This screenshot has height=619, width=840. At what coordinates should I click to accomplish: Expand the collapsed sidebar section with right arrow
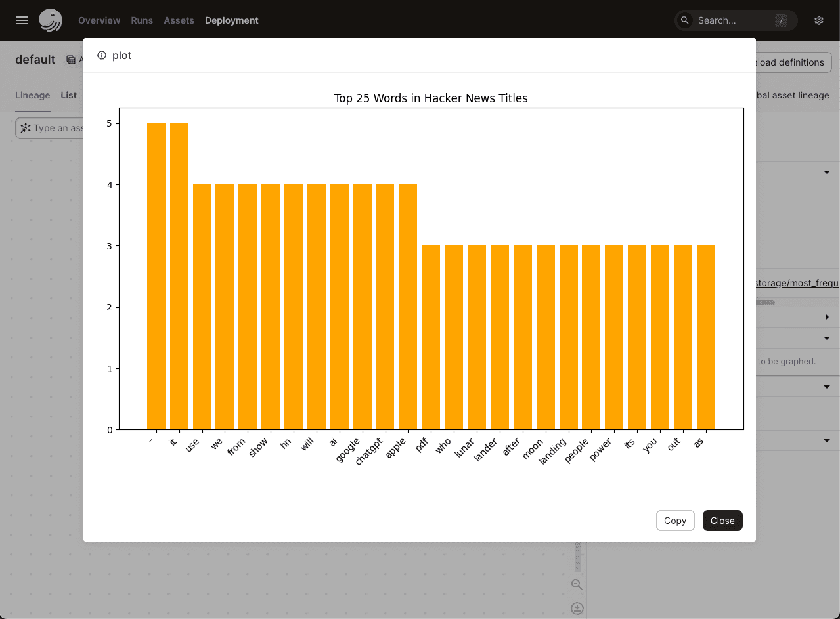[x=826, y=318]
